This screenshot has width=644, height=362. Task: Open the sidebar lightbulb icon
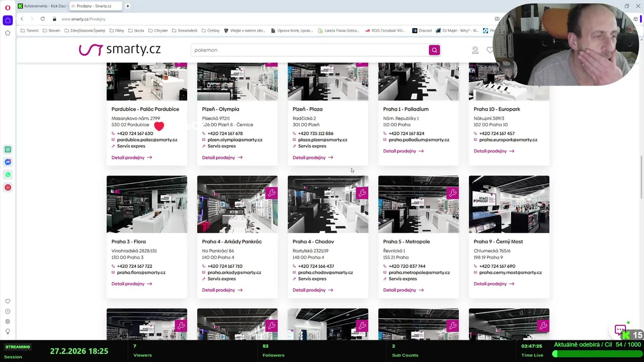click(x=8, y=331)
